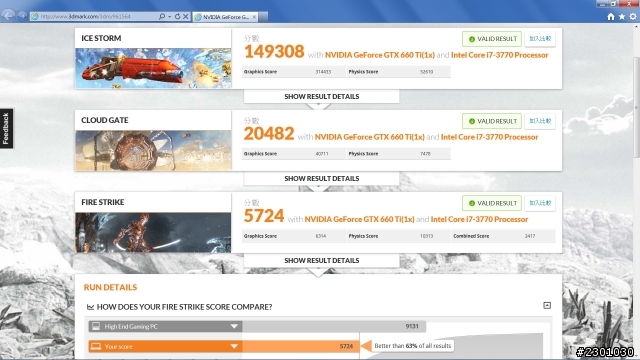Click Ice Storm VALID RESULT badge

[x=492, y=39]
